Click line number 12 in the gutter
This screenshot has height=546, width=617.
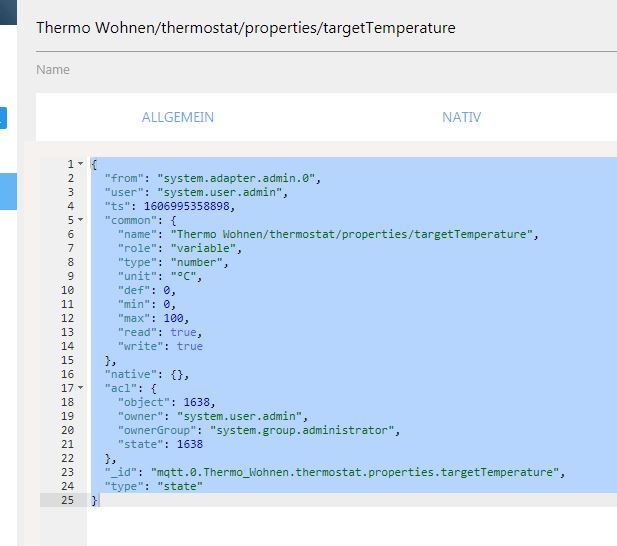pos(67,318)
